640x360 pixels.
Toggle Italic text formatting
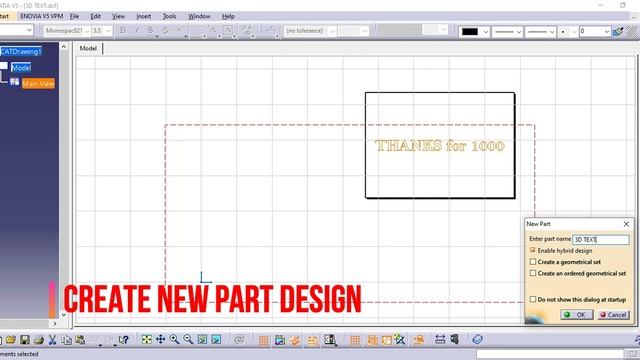(x=137, y=30)
